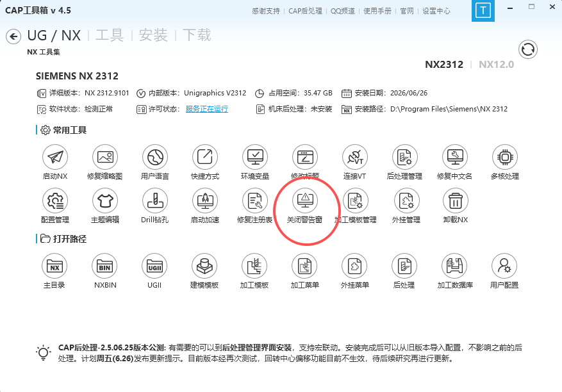The image size is (562, 392).
Task: Click the 卸载NX trash icon
Action: (x=456, y=200)
